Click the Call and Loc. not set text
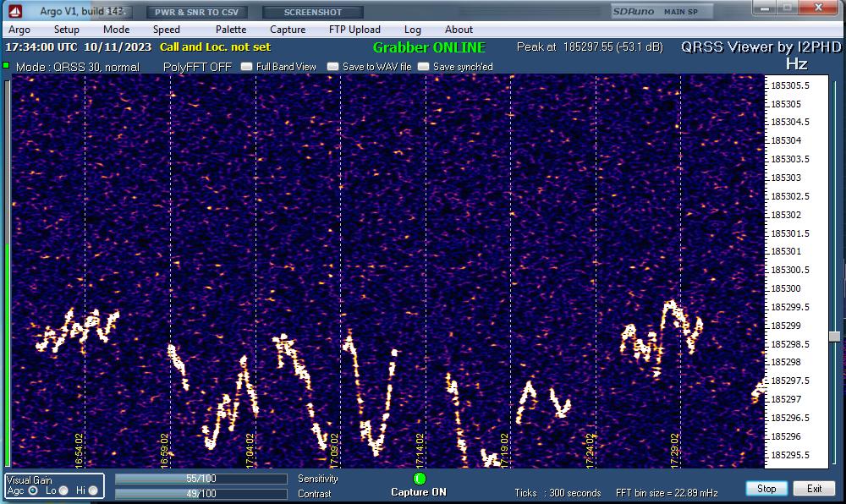Image resolution: width=846 pixels, height=504 pixels. coord(215,47)
